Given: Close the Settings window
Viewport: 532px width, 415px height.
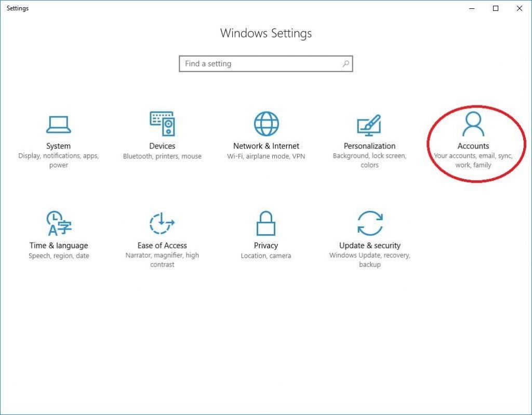Looking at the screenshot, I should (520, 8).
